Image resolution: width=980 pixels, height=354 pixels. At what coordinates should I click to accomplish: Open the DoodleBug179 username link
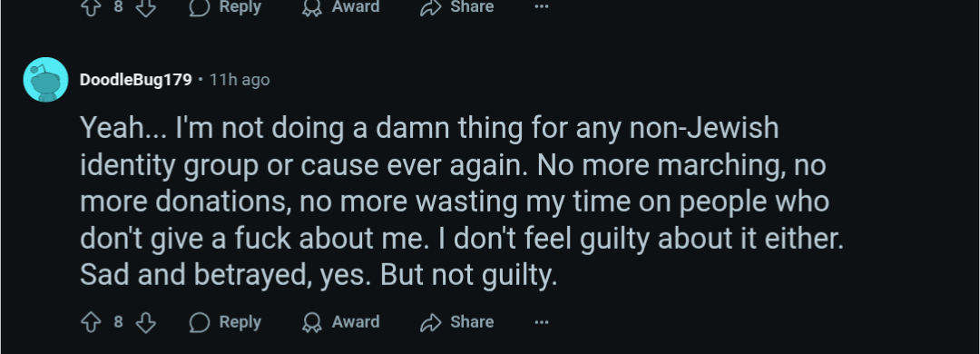tap(135, 80)
